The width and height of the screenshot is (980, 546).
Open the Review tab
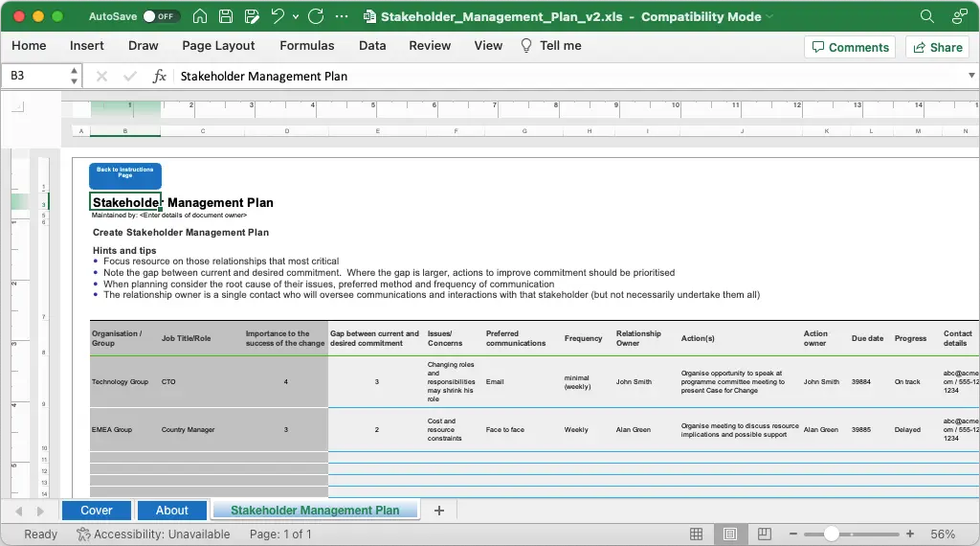(430, 46)
